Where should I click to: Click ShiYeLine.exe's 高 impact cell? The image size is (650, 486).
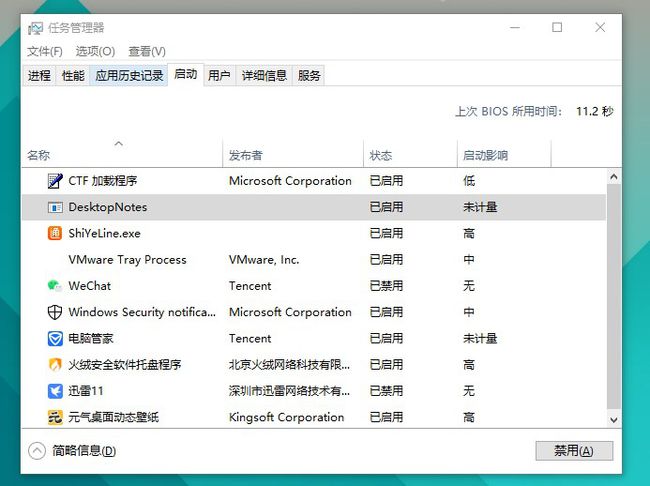tap(469, 233)
